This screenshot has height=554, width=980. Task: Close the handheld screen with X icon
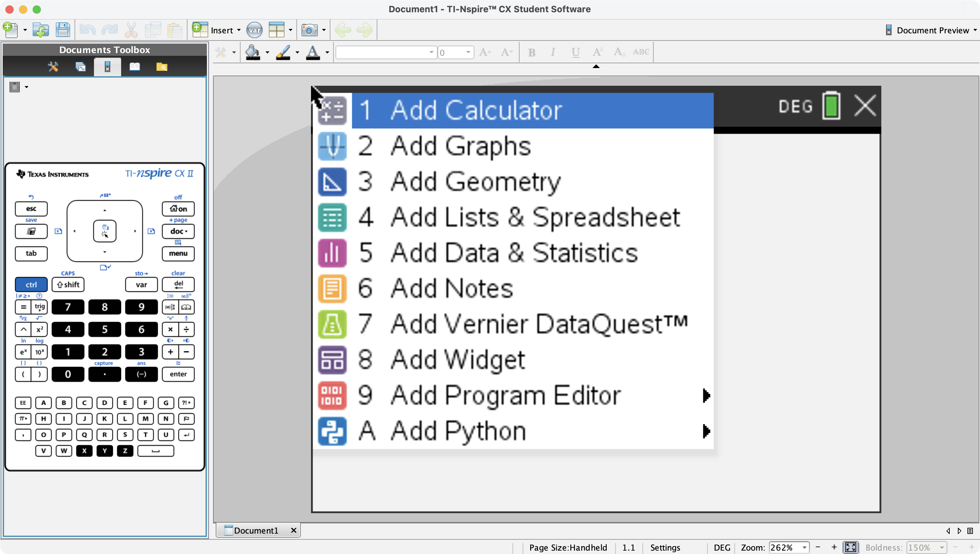pos(865,105)
